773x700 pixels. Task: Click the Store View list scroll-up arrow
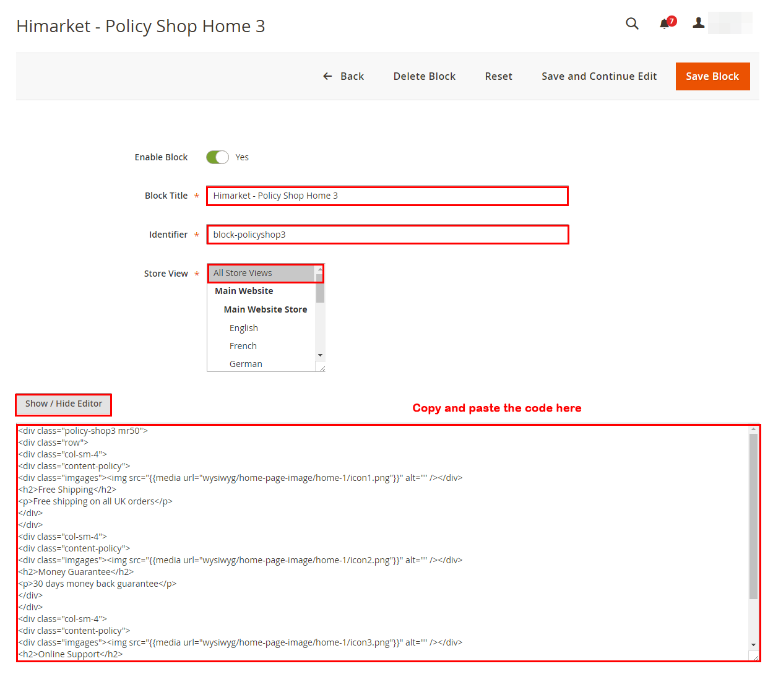click(320, 269)
